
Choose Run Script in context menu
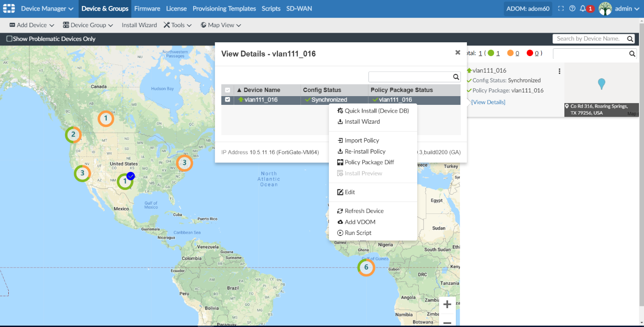358,233
